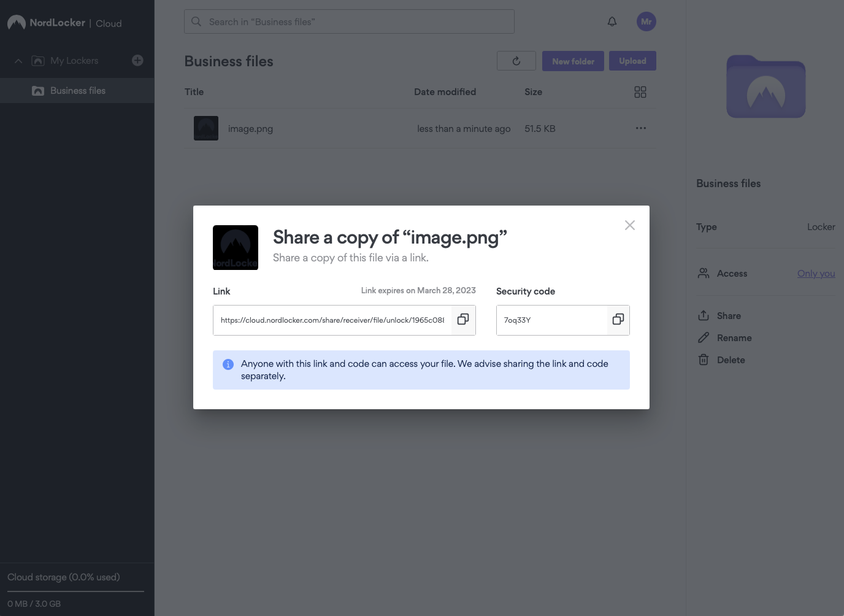Image resolution: width=844 pixels, height=616 pixels.
Task: Open the Share action in right panel
Action: click(x=719, y=315)
